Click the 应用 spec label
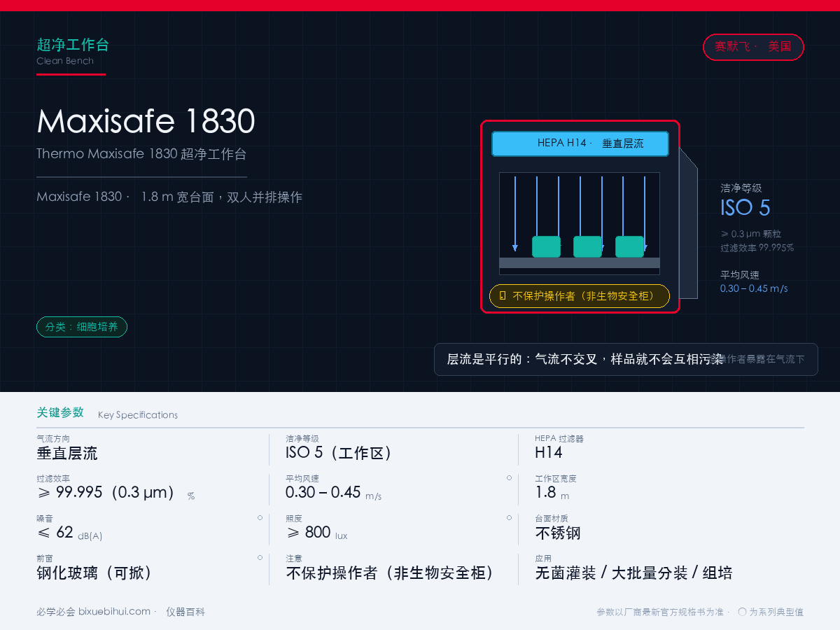 [x=543, y=559]
